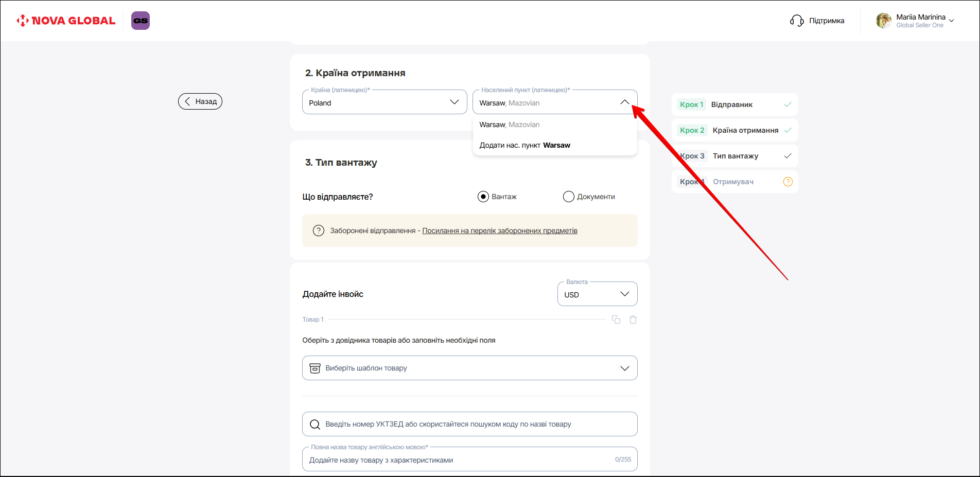Select Додати нас. пункт Warsaw option

[x=524, y=145]
